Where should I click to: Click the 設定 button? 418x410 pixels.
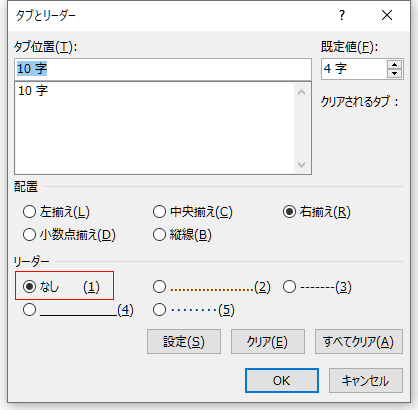[x=184, y=342]
